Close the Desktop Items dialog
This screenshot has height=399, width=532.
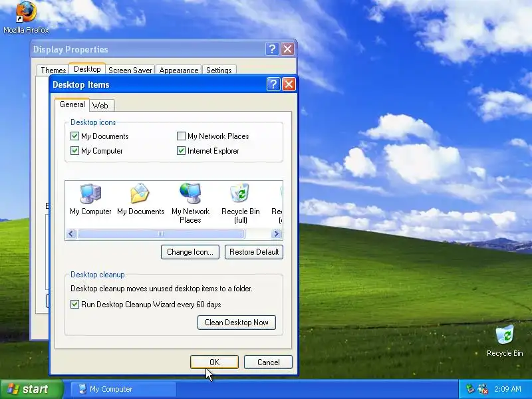tap(289, 84)
